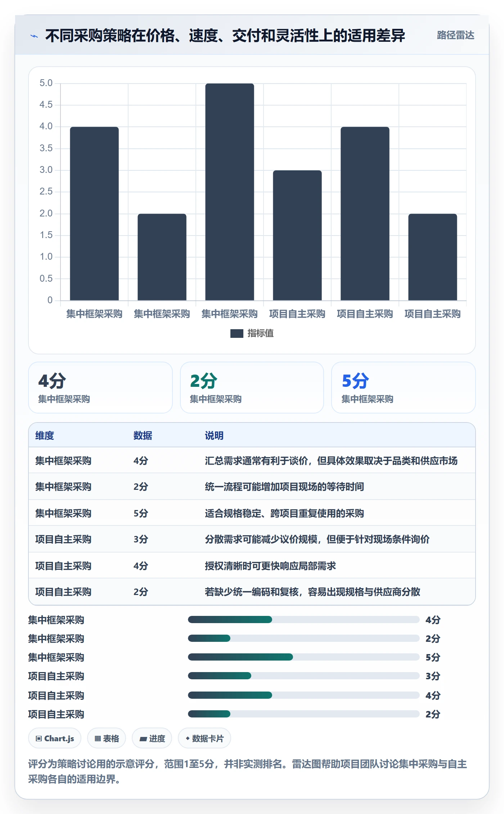Click the 项目自主采购 progress bar marked 4分
Viewport: 504px width, 814px height.
click(303, 695)
